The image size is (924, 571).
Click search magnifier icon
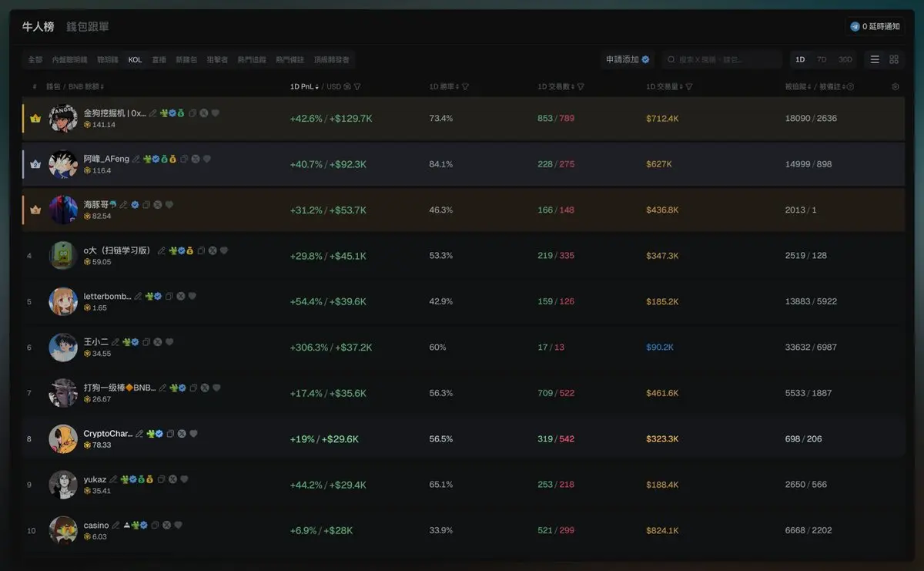click(x=671, y=59)
